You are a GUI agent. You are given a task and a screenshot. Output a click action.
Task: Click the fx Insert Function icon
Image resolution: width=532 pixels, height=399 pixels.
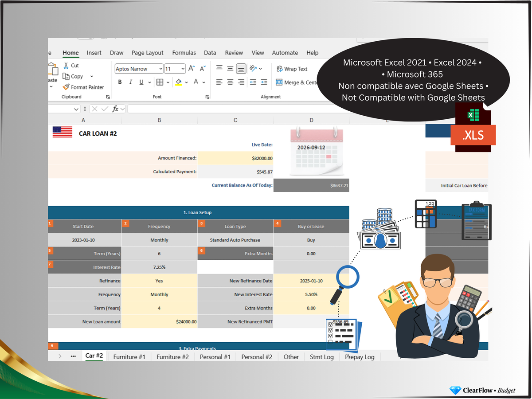(115, 109)
